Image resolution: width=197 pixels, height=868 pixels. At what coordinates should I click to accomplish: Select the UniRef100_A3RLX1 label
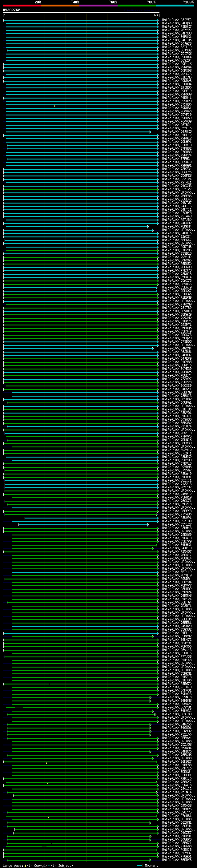point(177,775)
